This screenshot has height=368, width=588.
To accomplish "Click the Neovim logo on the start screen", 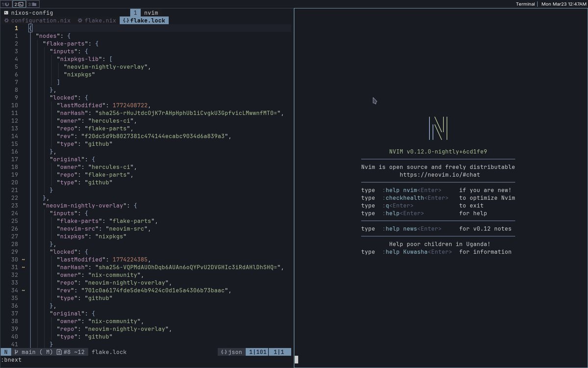I will pyautogui.click(x=438, y=128).
